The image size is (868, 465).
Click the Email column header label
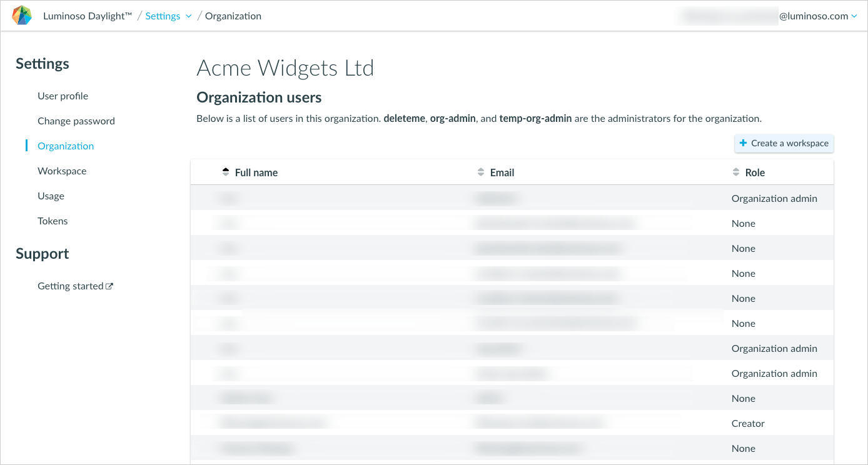(502, 173)
